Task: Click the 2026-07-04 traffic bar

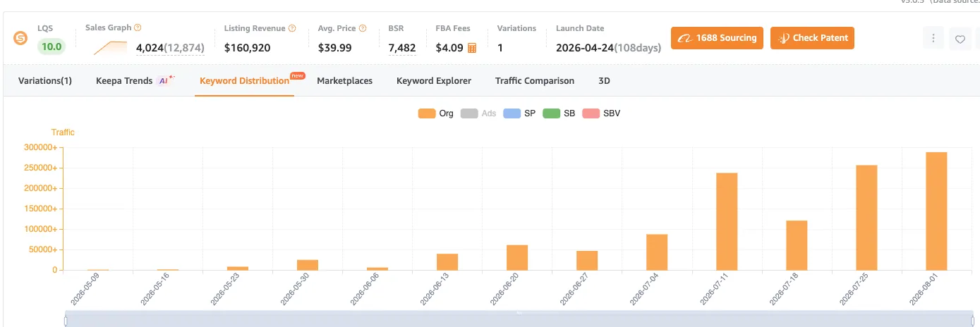Action: [x=657, y=252]
